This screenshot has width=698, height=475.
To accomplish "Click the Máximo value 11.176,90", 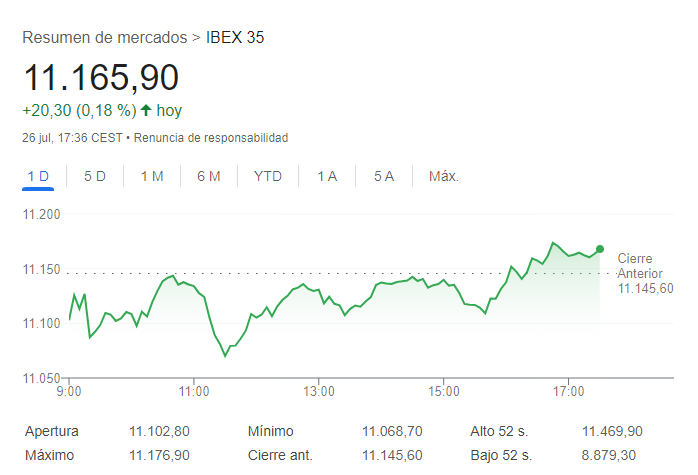I will tap(159, 454).
